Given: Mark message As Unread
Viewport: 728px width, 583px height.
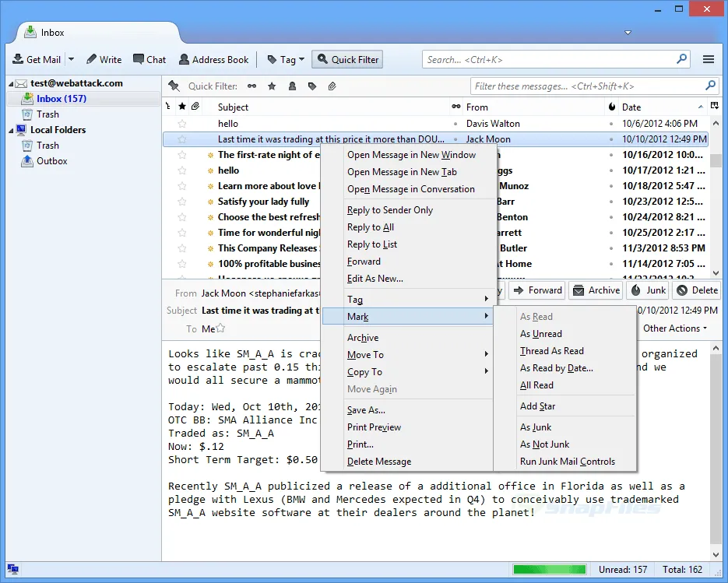Looking at the screenshot, I should 541,334.
